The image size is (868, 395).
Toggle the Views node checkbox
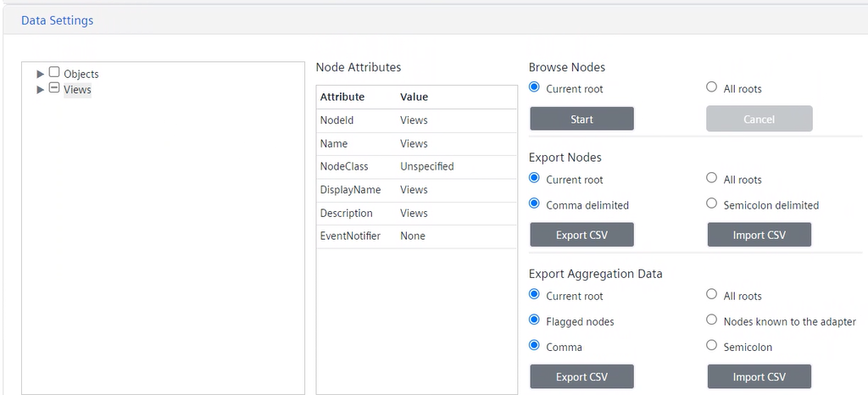point(54,88)
